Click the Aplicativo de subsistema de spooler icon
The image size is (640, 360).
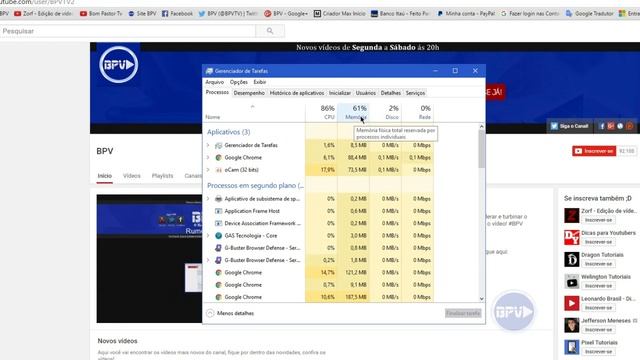pyautogui.click(x=218, y=199)
